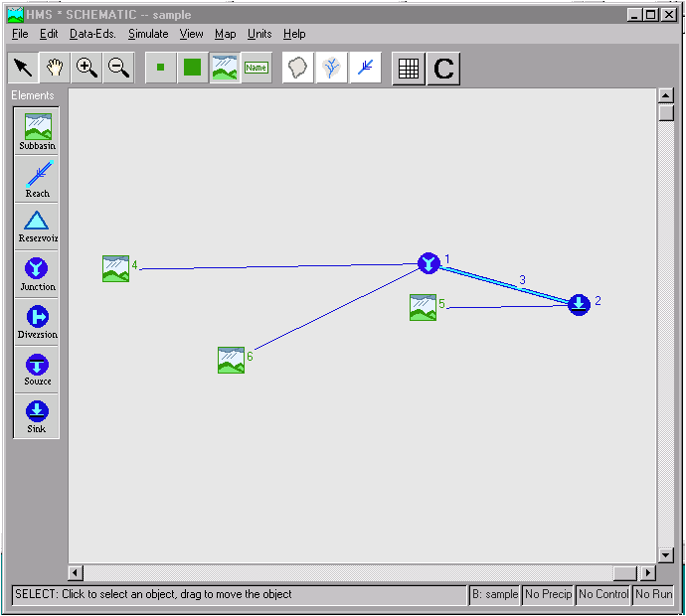This screenshot has width=686, height=616.
Task: Open the Simulate menu
Action: point(148,34)
